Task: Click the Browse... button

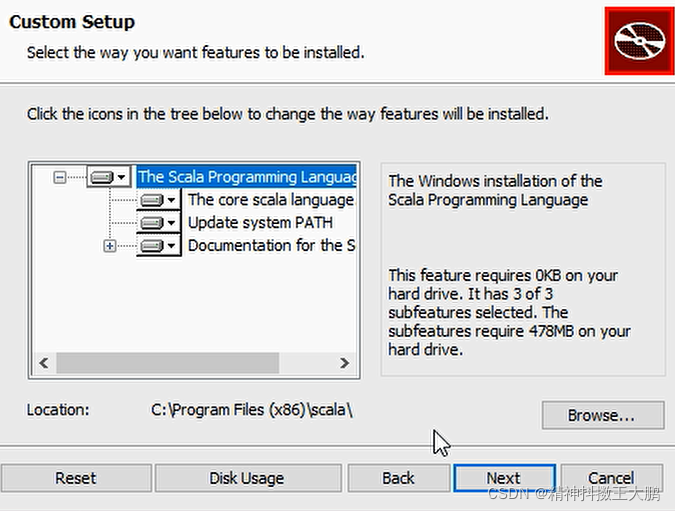Action: tap(603, 415)
